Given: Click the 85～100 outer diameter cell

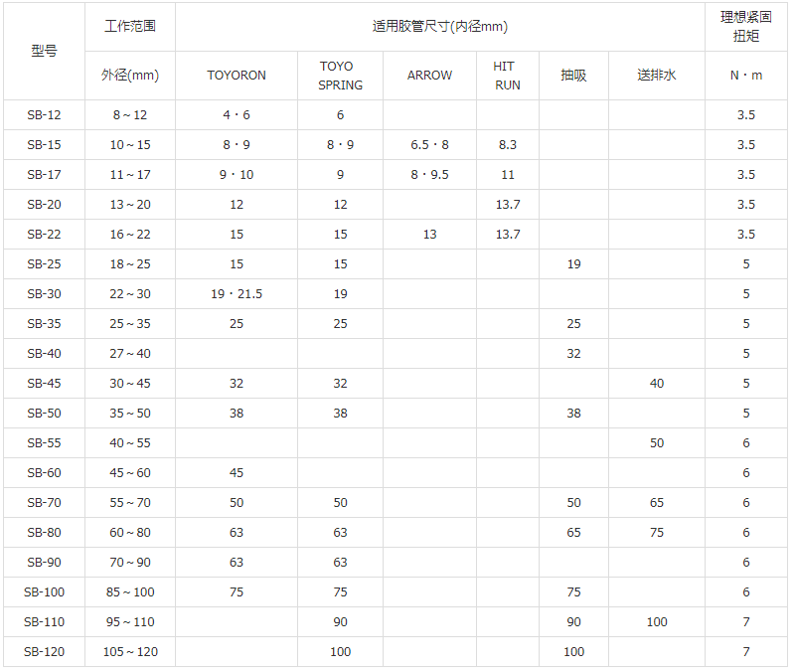Looking at the screenshot, I should pyautogui.click(x=130, y=592).
